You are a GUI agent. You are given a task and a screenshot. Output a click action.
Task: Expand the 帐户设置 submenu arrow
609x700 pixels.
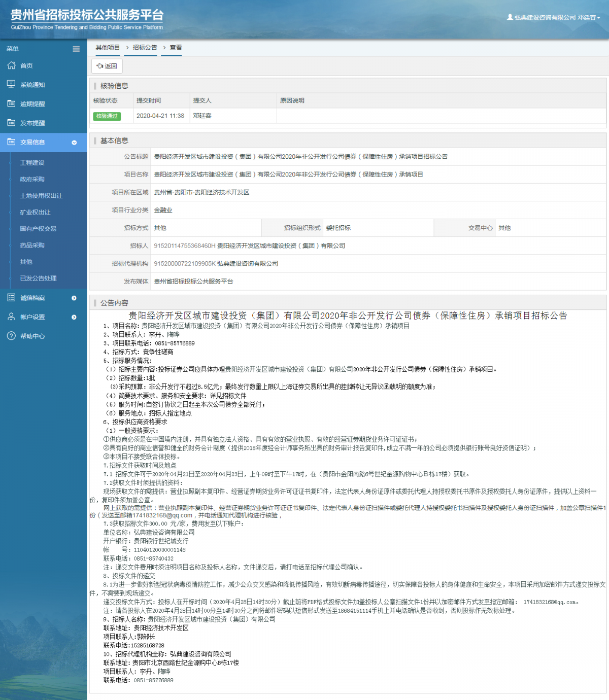[x=74, y=317]
